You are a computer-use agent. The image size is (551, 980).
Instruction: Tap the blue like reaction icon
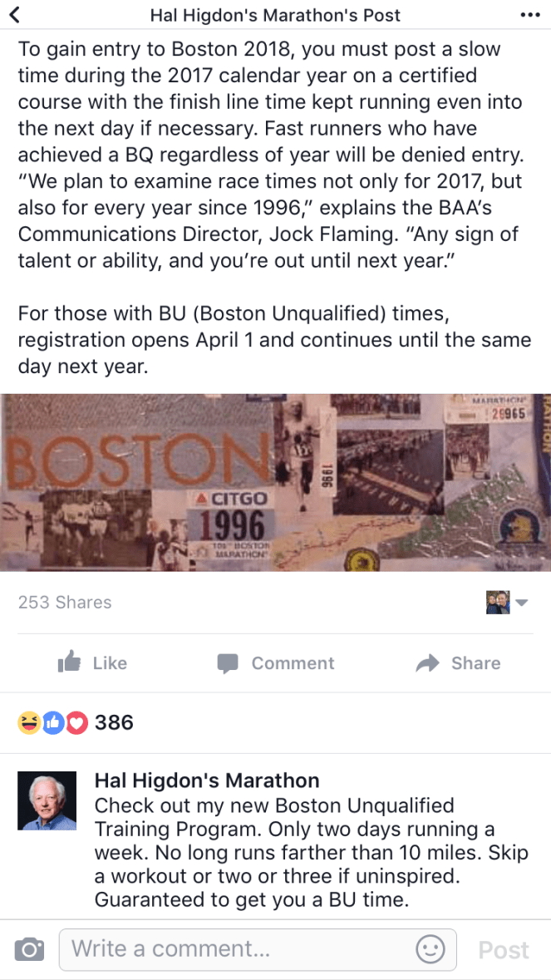click(x=53, y=723)
